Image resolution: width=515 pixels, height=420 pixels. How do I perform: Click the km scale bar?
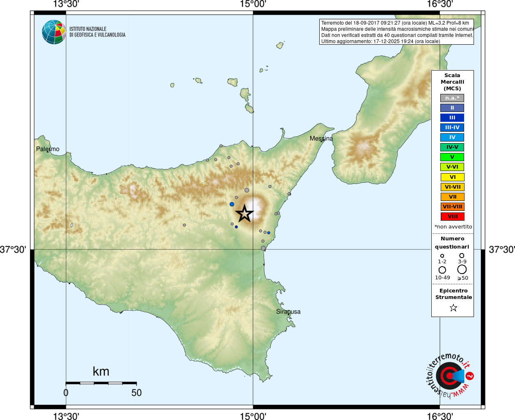pyautogui.click(x=101, y=383)
